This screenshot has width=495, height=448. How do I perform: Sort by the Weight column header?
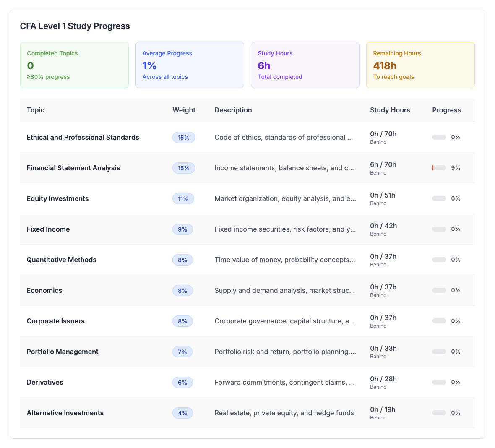pos(184,110)
